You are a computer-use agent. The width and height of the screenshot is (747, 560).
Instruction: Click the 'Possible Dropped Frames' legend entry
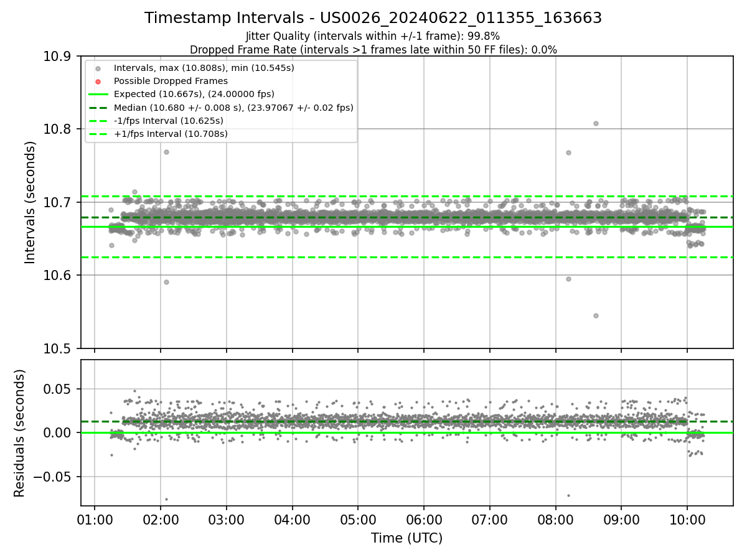(171, 81)
